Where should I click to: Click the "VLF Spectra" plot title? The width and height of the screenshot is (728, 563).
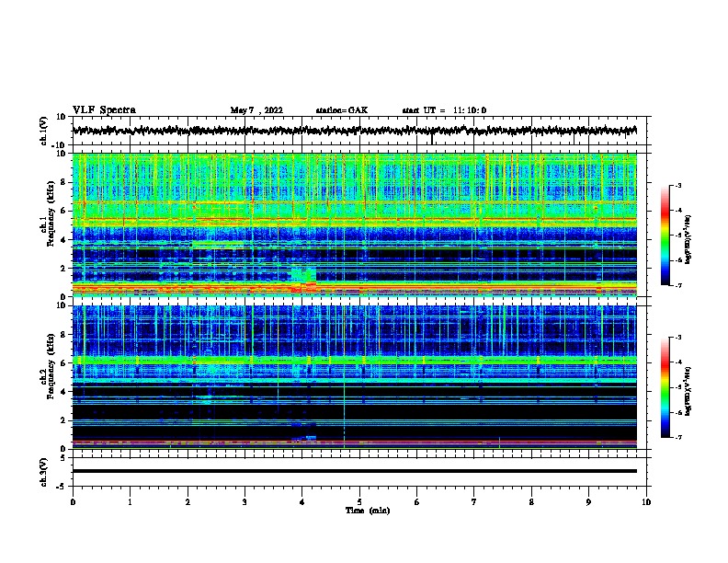click(104, 110)
